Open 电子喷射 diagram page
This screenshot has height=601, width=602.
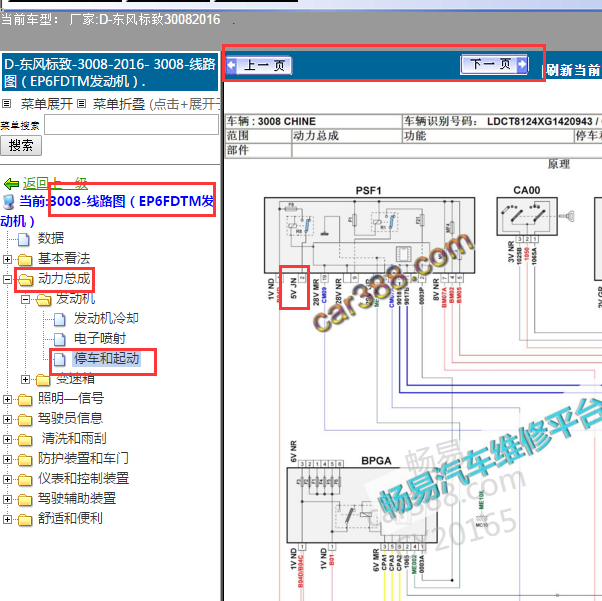[x=100, y=338]
